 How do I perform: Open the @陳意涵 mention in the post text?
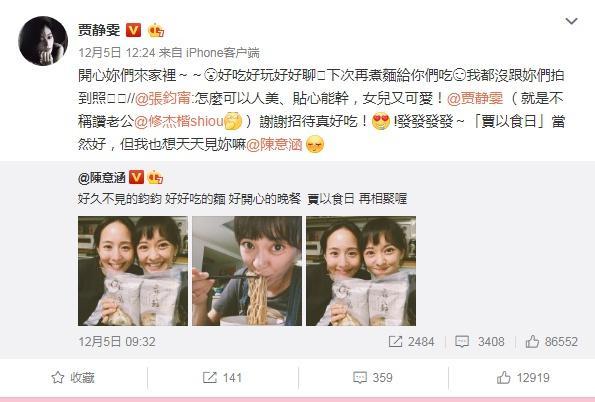click(x=274, y=145)
